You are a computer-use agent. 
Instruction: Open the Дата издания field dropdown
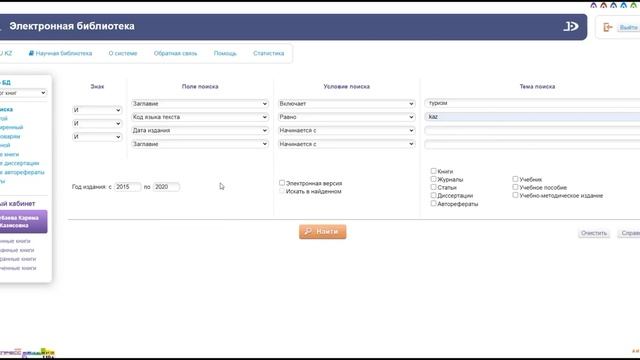coord(200,131)
